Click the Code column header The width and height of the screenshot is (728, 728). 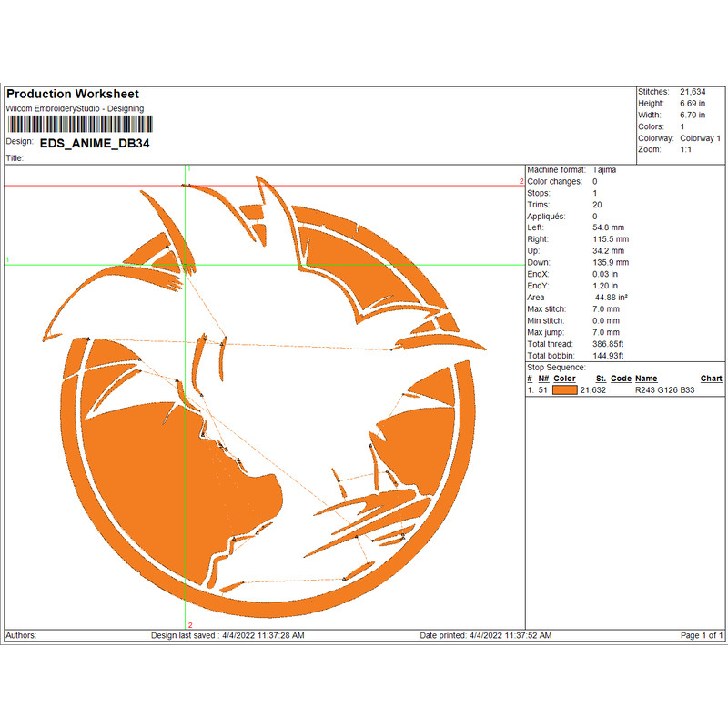pos(621,379)
